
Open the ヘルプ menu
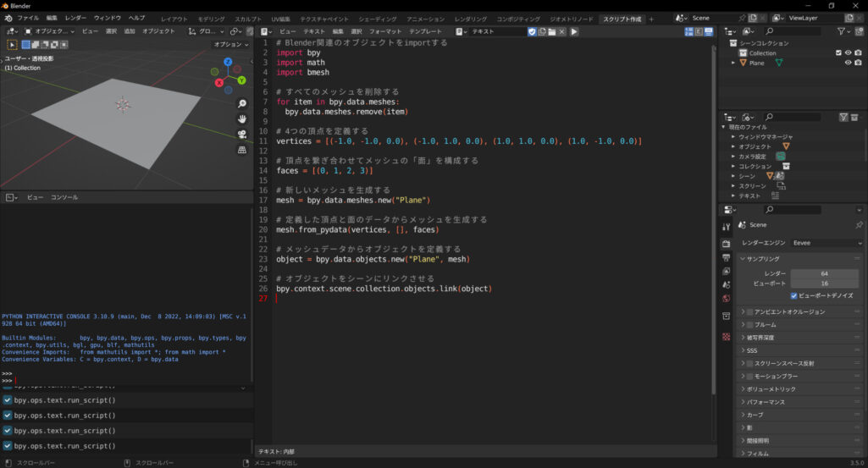(x=136, y=19)
